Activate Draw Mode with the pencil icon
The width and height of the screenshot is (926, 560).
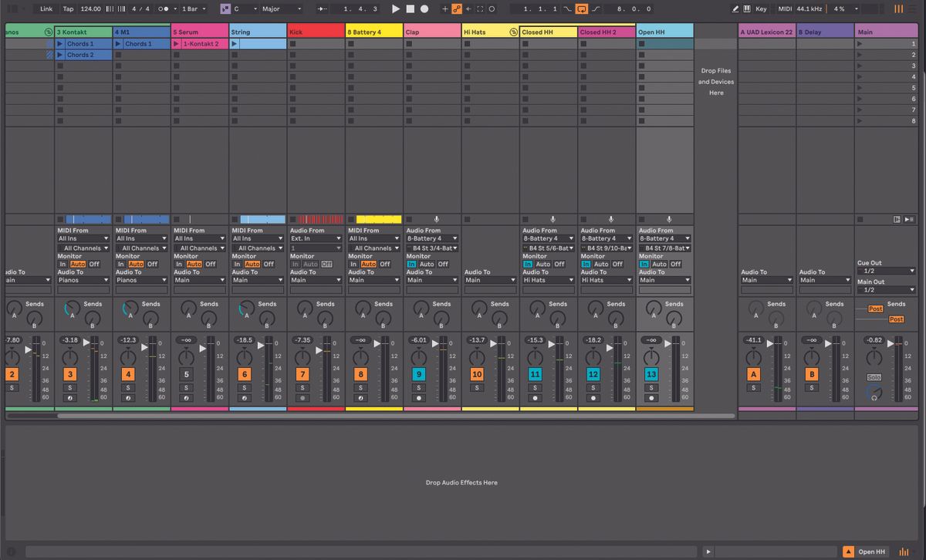pos(735,9)
